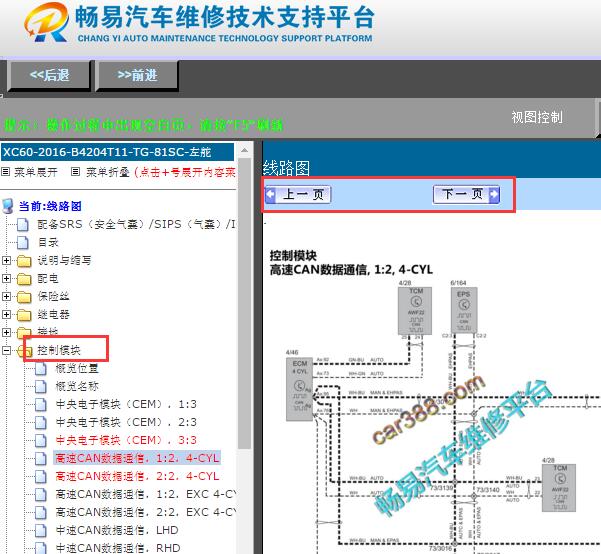The width and height of the screenshot is (601, 554).
Task: Click the document icon beside 概览位置
Action: coord(41,369)
